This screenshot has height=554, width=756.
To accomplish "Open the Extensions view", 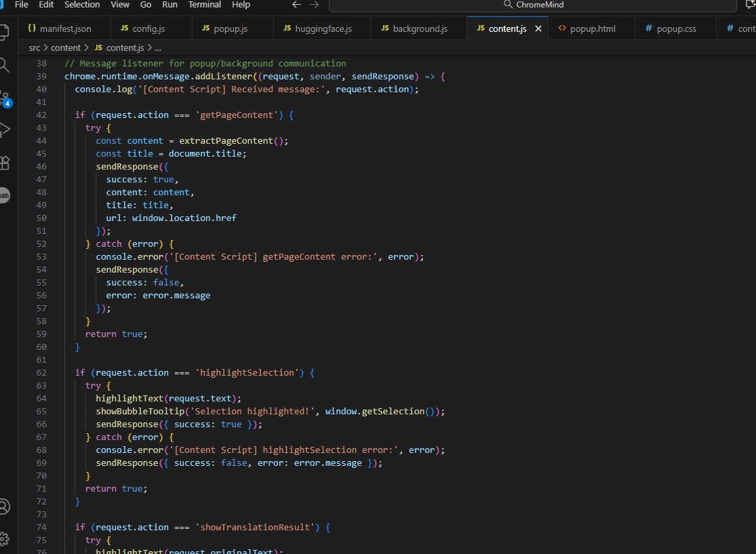I will (x=4, y=163).
